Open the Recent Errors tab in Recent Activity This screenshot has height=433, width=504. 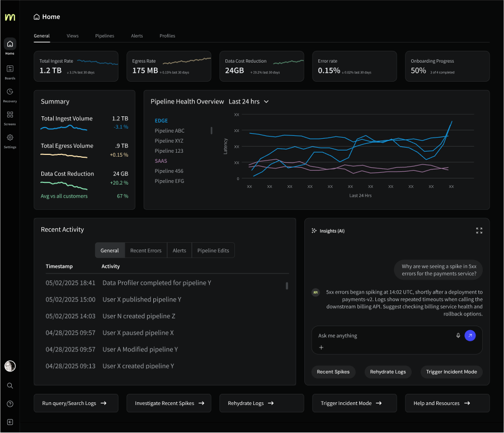point(145,250)
